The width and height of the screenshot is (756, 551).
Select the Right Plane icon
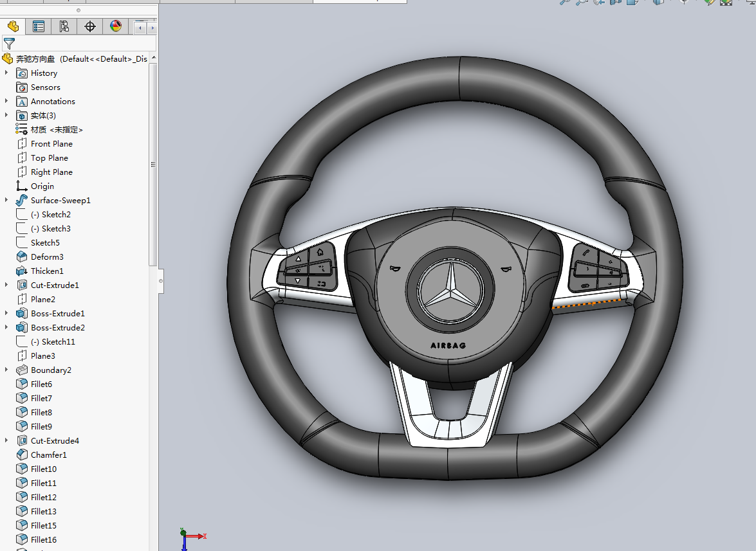coord(22,172)
